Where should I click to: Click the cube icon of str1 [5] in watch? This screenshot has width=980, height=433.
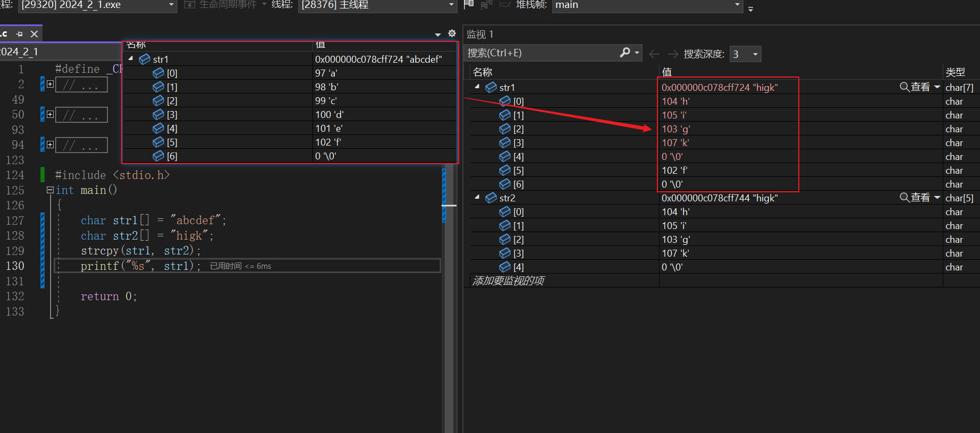[505, 170]
